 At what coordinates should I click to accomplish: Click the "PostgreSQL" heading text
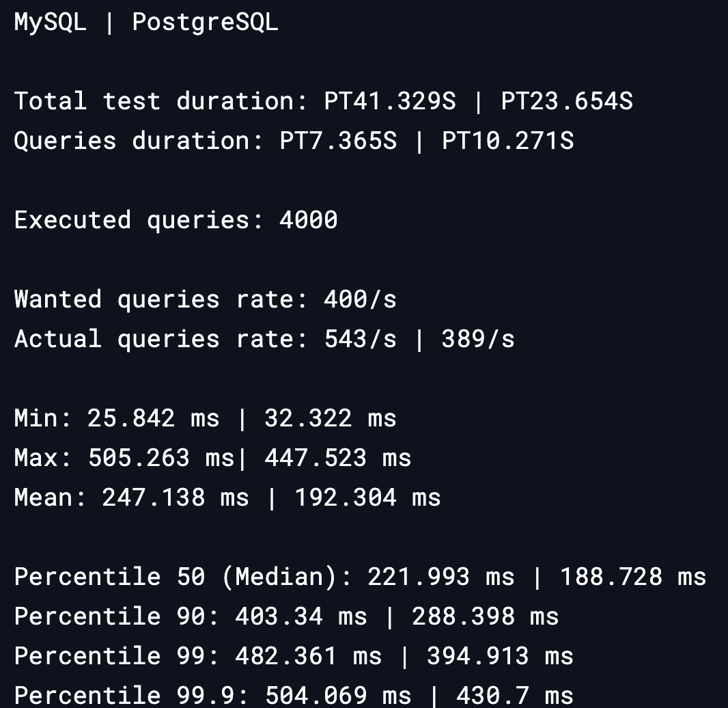point(205,22)
